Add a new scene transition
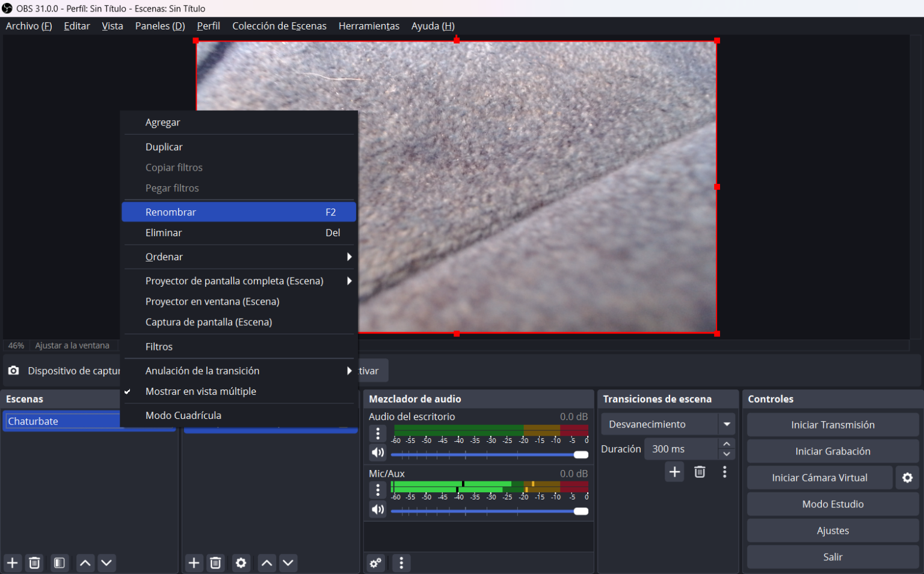Viewport: 924px width, 574px height. [x=674, y=472]
